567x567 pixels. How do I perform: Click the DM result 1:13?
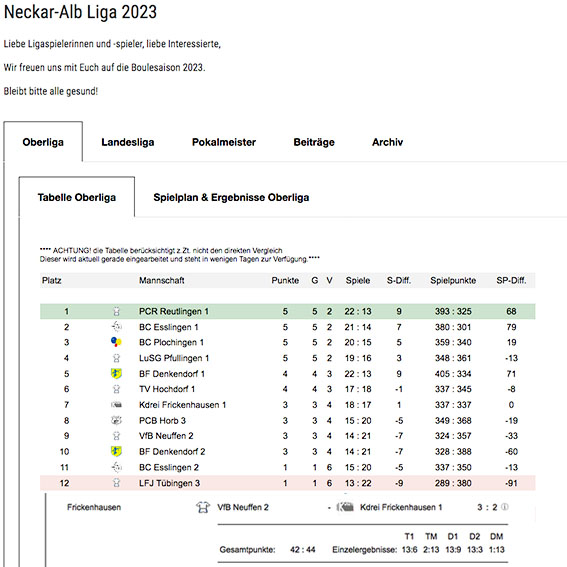pyautogui.click(x=496, y=550)
